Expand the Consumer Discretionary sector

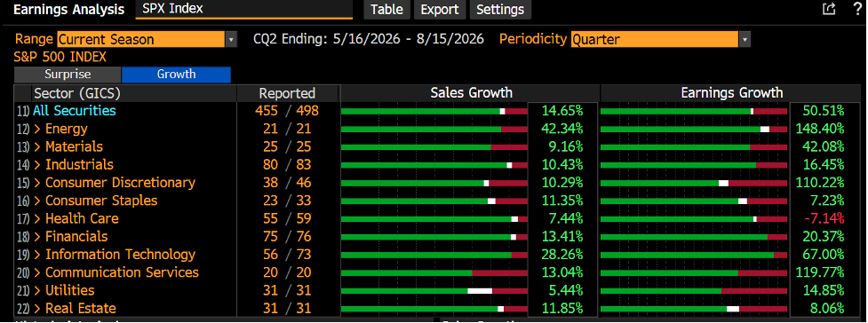point(114,183)
